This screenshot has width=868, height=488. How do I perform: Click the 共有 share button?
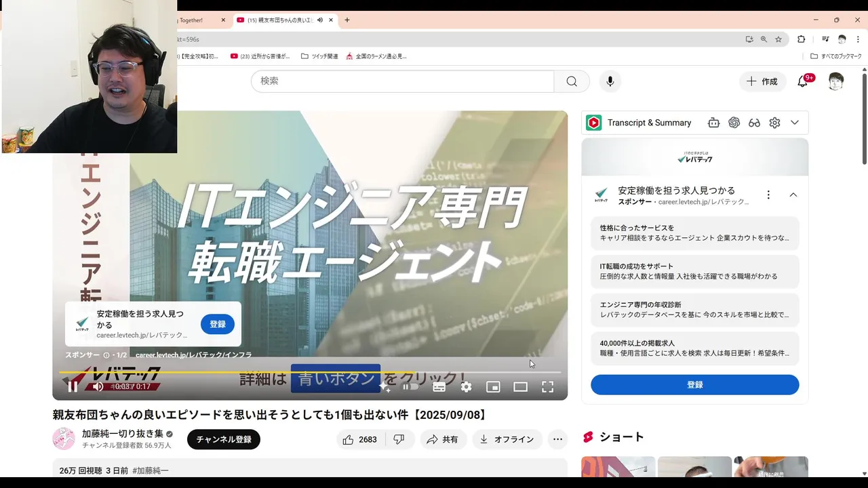(443, 439)
